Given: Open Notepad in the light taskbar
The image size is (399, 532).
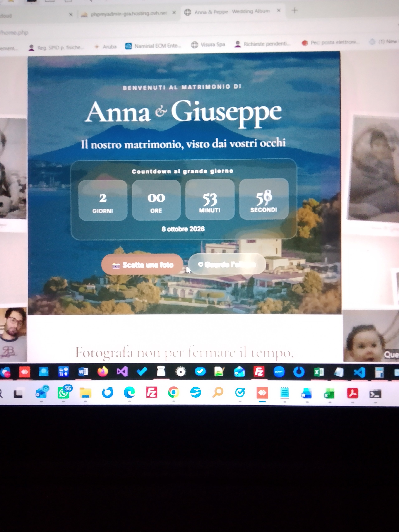Looking at the screenshot, I should pyautogui.click(x=284, y=393).
